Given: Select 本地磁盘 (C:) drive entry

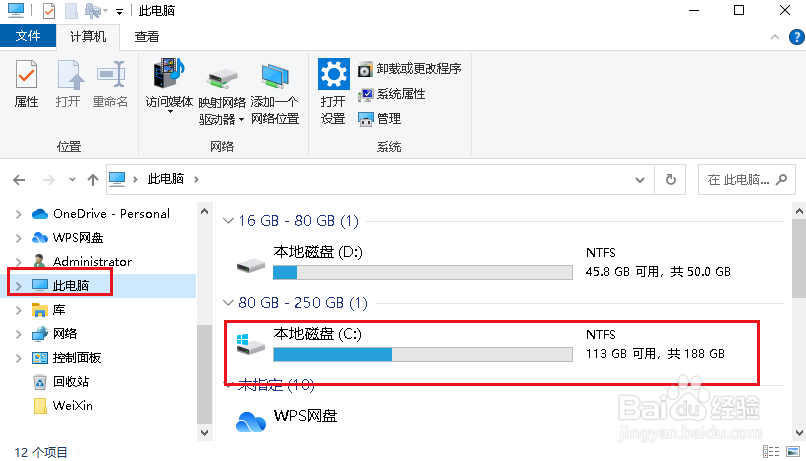Looking at the screenshot, I should 491,345.
